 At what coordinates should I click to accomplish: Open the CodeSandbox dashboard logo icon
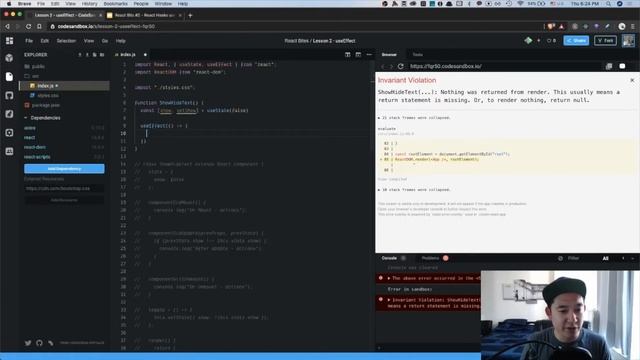[x=9, y=40]
